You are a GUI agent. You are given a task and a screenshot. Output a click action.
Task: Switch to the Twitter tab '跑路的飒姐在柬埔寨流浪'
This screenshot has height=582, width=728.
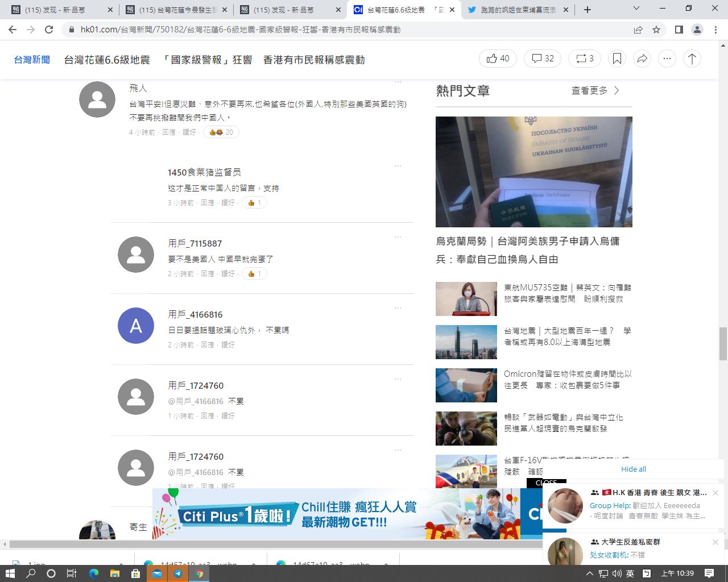tap(519, 10)
